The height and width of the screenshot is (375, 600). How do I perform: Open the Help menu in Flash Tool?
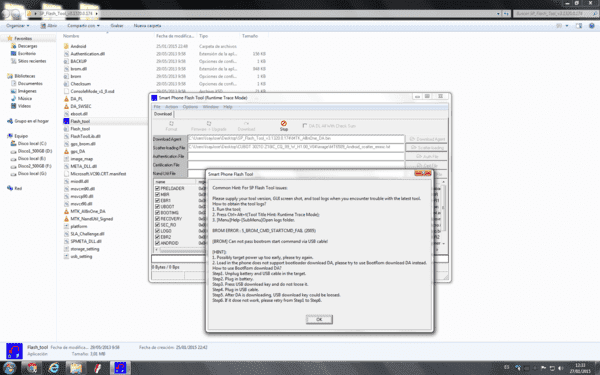(228, 107)
